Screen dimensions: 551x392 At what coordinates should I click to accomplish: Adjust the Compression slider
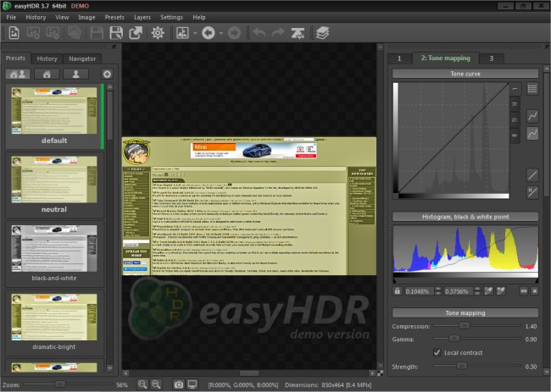click(x=464, y=325)
